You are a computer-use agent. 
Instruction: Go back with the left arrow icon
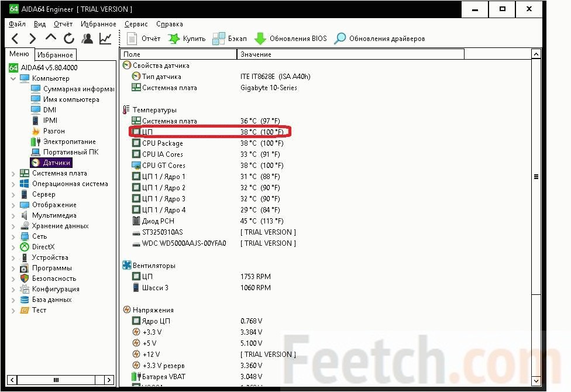coord(15,38)
